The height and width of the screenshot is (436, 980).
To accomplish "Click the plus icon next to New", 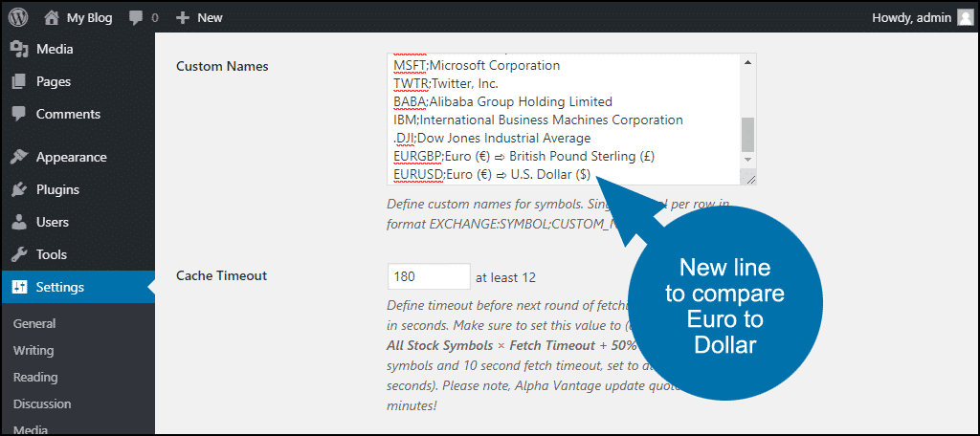I will (182, 18).
